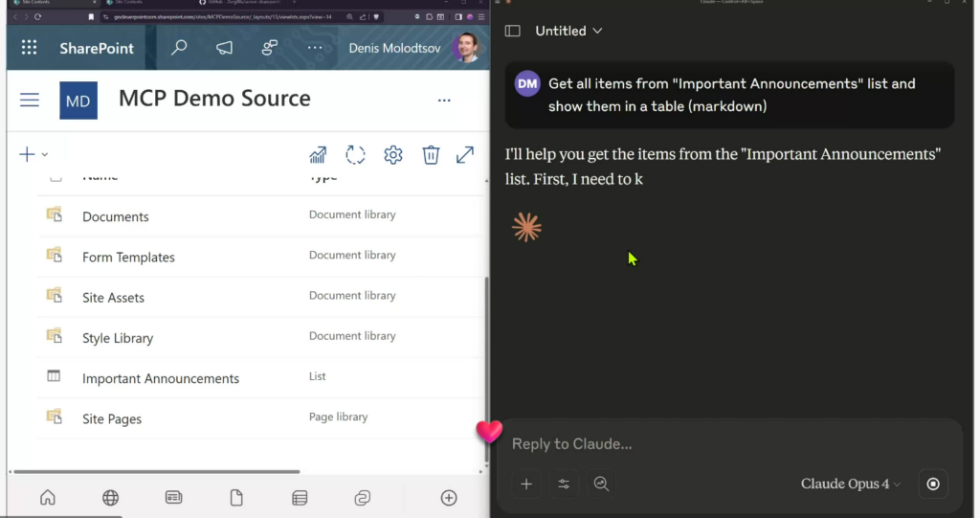Click the lists icon in the bottom bar

coord(300,498)
